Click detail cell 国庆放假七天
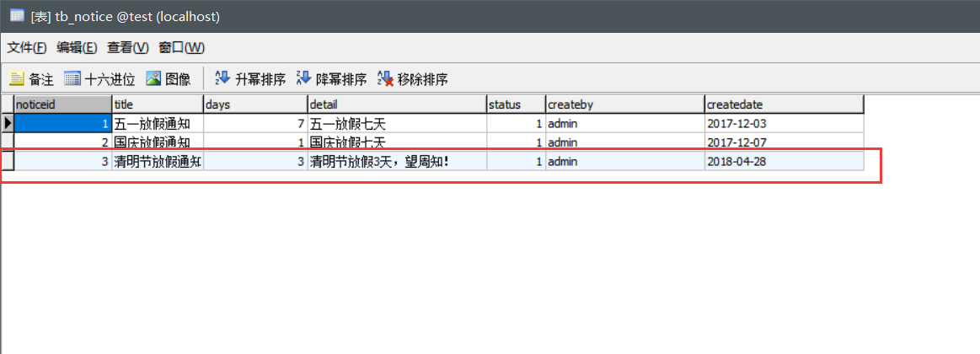The height and width of the screenshot is (354, 980). click(397, 142)
